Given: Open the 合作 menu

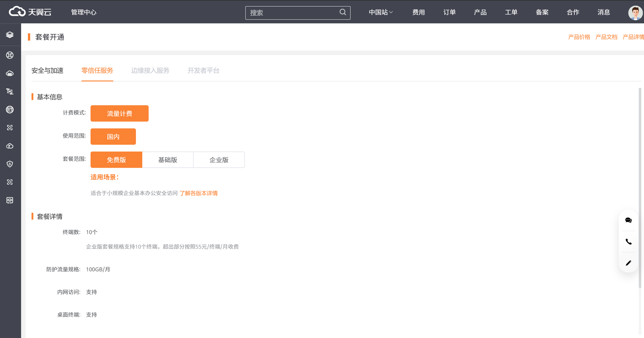Looking at the screenshot, I should pos(573,12).
